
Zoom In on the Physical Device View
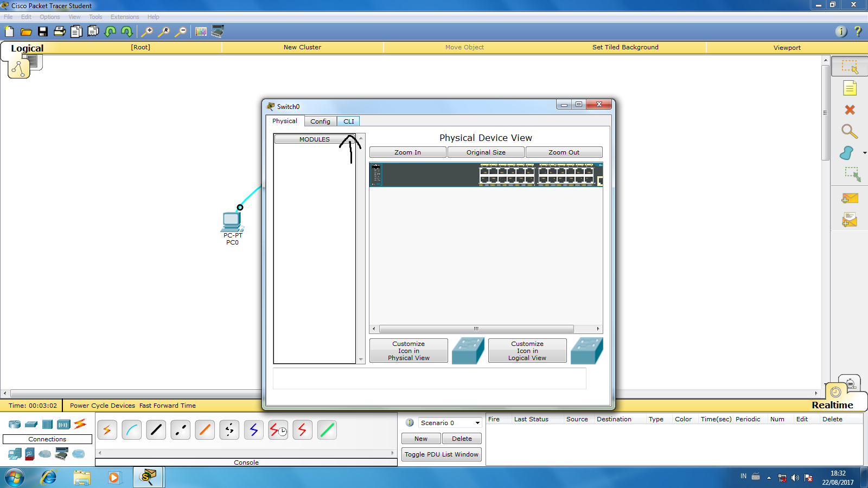pos(407,152)
